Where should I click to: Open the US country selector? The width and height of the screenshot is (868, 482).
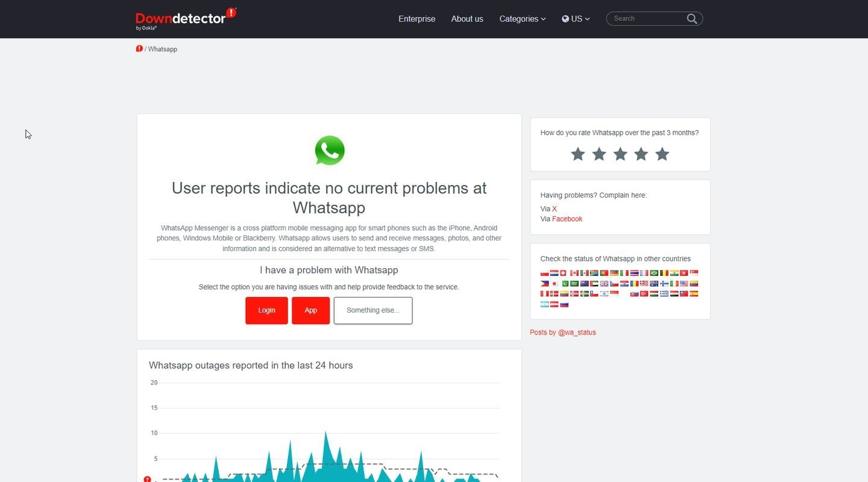[576, 19]
